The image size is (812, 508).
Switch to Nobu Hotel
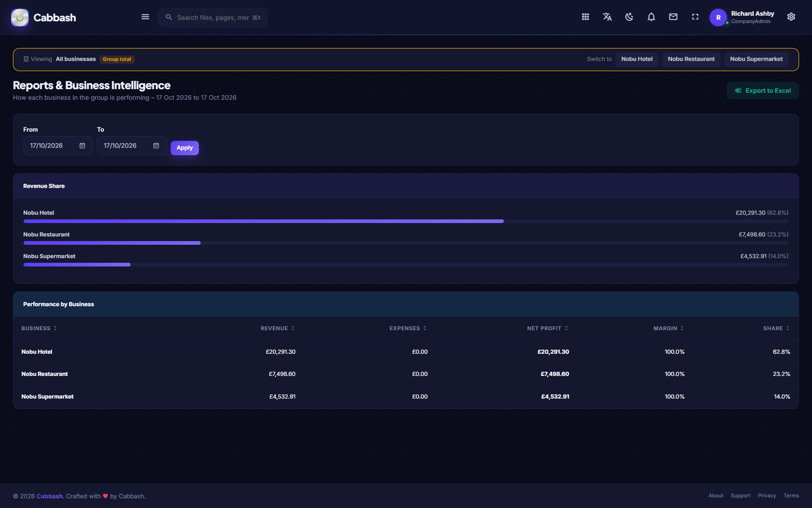(x=637, y=59)
